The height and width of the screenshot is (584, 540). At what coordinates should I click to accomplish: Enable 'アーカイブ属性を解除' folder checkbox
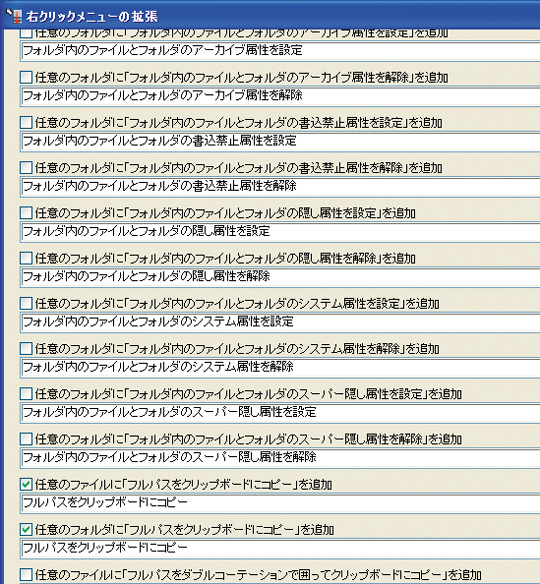point(26,77)
